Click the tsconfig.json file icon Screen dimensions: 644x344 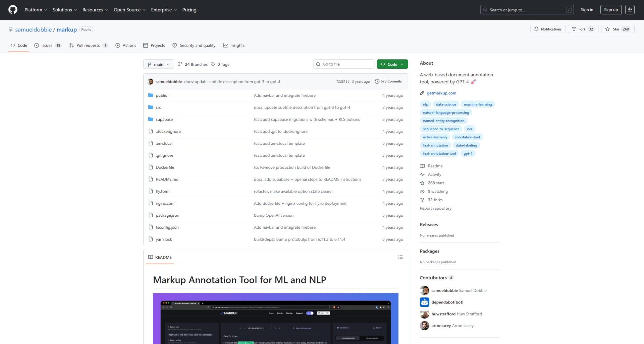151,227
